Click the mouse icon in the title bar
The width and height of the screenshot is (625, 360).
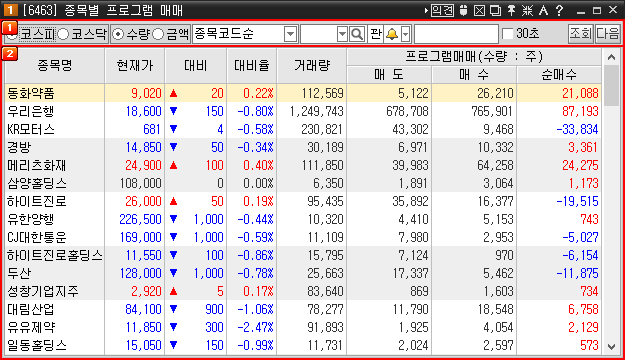pos(463,10)
